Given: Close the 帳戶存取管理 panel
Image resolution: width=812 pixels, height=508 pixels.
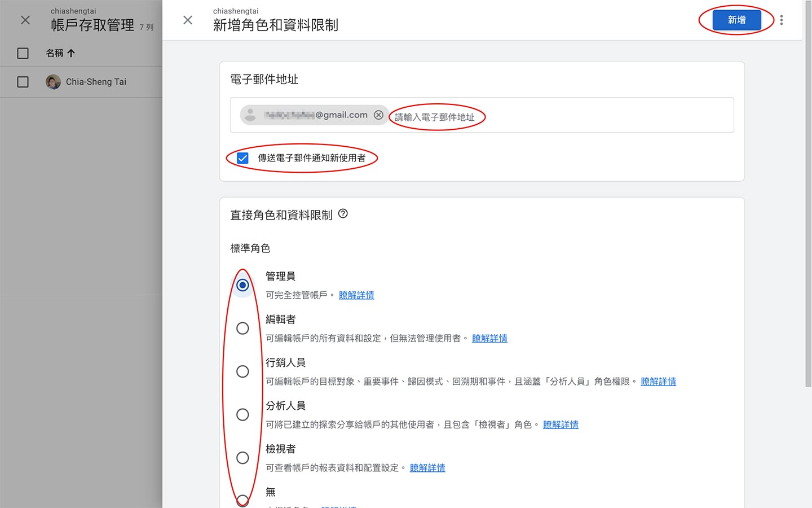Looking at the screenshot, I should pos(24,20).
